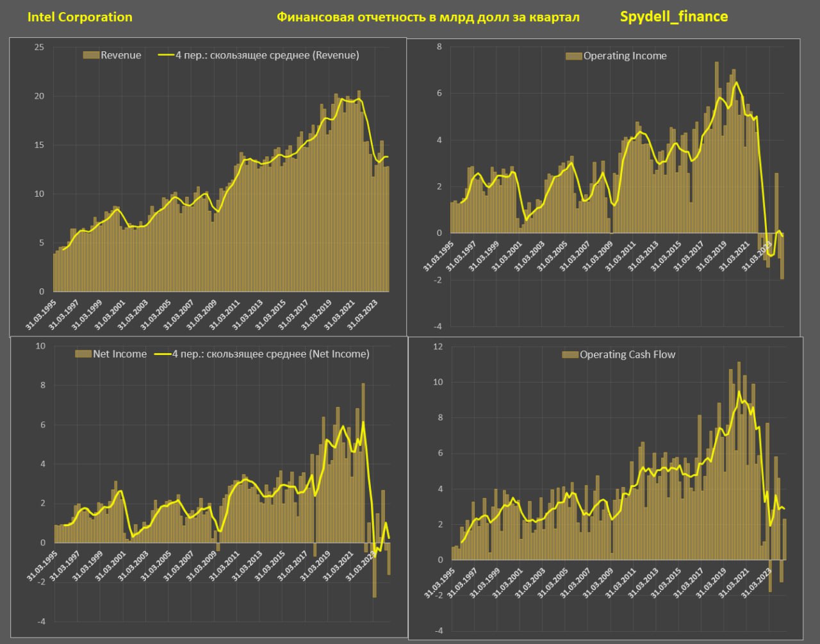Click the Net Income bar legend swatch

[x=83, y=354]
